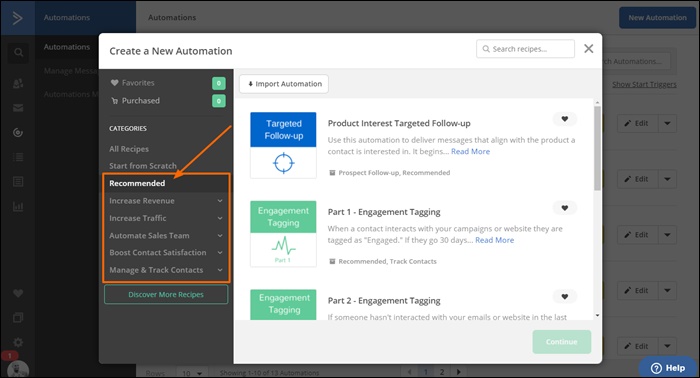Click the copy pages icon in sidebar
Viewport: 700px width, 378px height.
point(18,318)
